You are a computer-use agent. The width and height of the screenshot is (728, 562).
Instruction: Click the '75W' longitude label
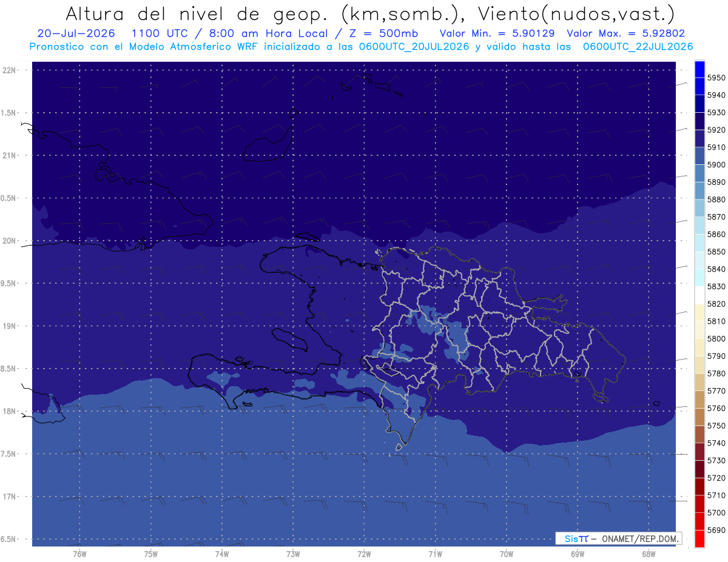(150, 554)
